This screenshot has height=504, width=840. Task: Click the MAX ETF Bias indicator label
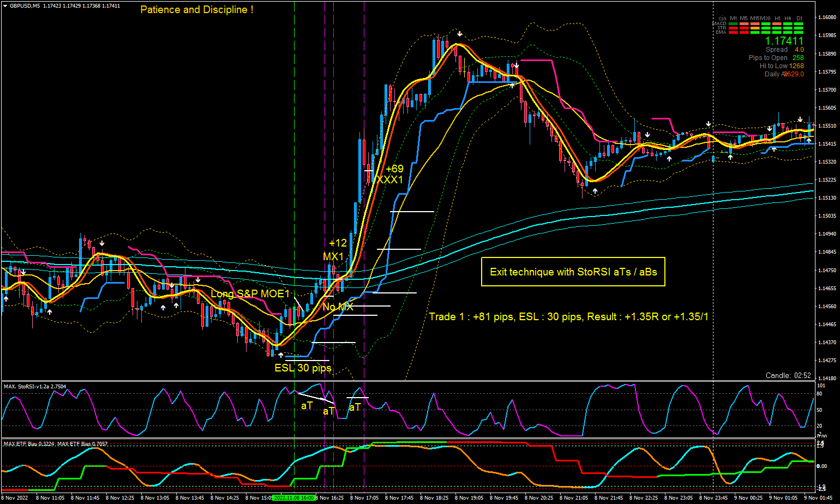click(x=56, y=444)
